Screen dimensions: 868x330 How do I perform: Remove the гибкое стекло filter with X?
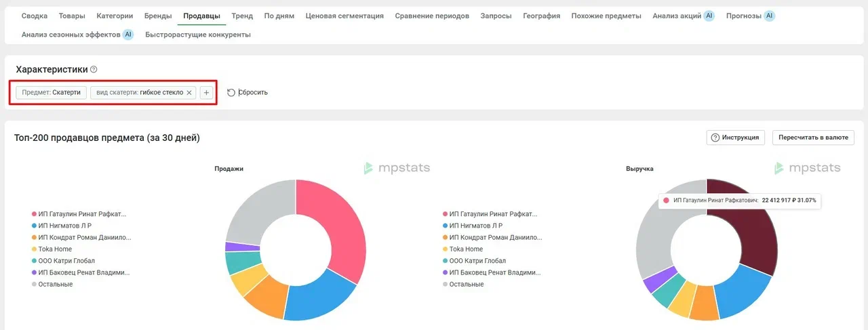(189, 92)
